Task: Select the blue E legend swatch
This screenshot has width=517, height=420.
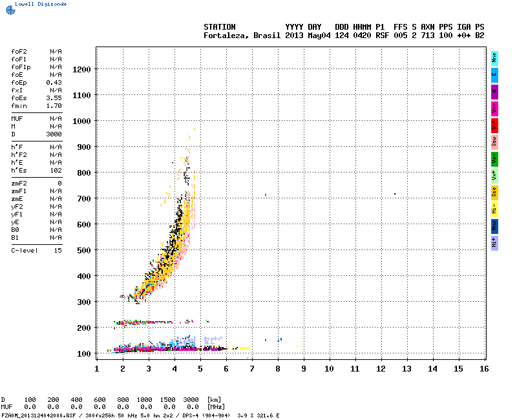Action: [x=494, y=75]
